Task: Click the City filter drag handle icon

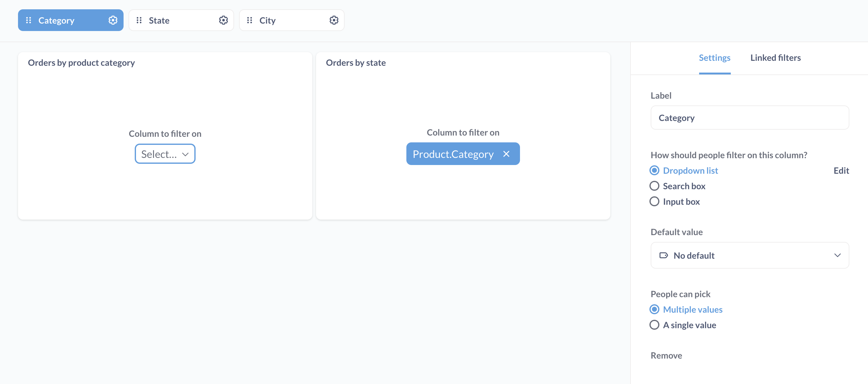Action: tap(249, 20)
